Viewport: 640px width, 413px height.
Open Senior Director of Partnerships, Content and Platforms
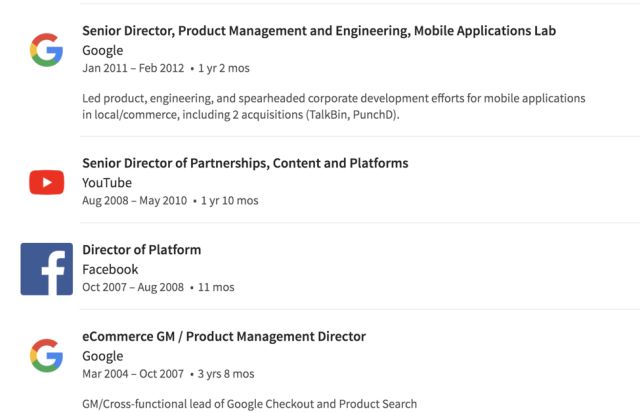[245, 163]
